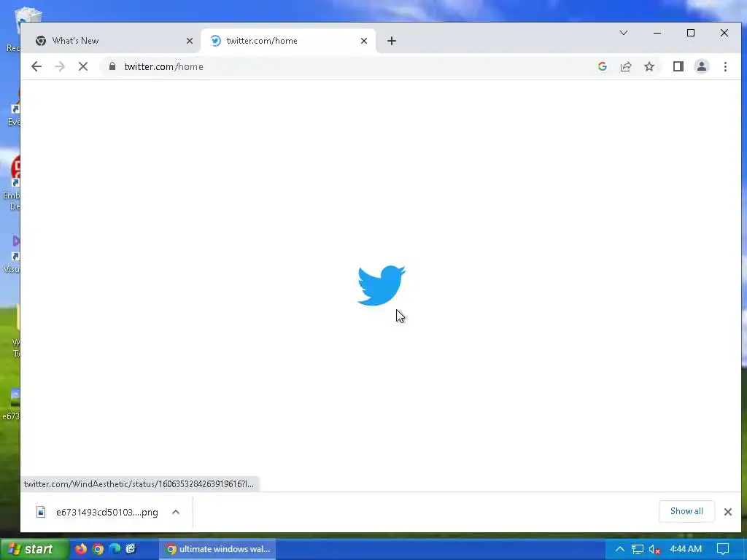Bookmark this tab with the star

click(x=649, y=66)
